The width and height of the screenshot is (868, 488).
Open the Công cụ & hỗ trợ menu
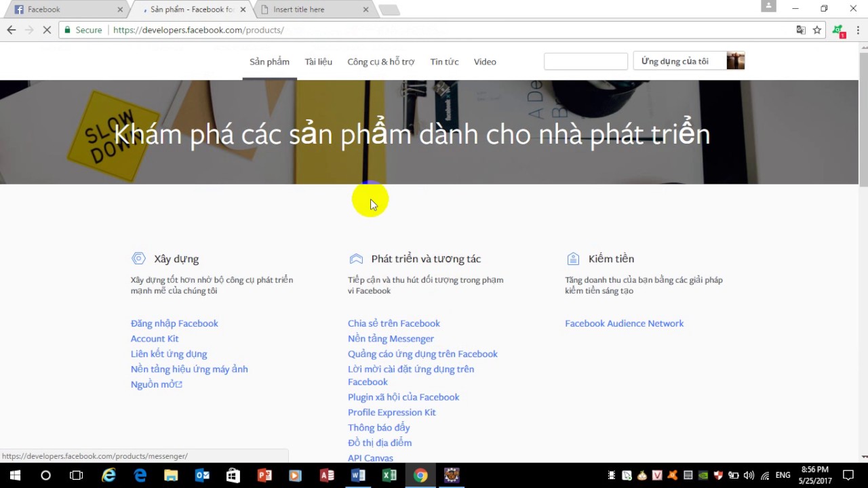coord(380,62)
